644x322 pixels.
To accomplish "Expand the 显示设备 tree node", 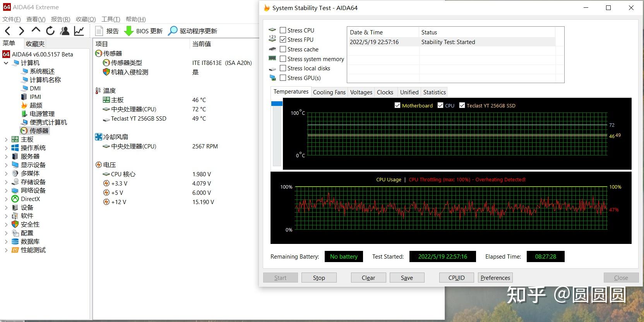I will (x=6, y=165).
